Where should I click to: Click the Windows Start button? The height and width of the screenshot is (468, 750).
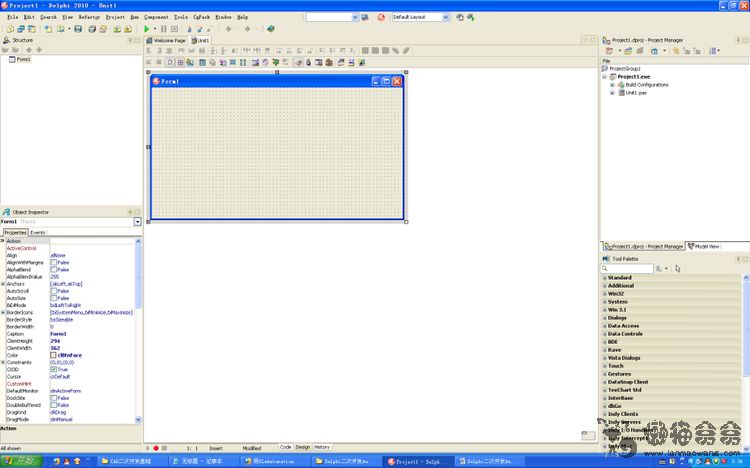point(21,461)
